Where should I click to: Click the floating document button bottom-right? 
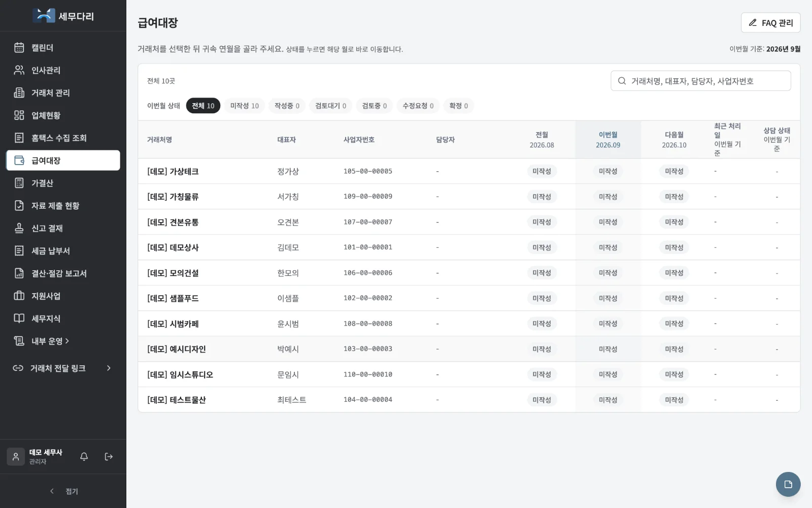(x=788, y=484)
